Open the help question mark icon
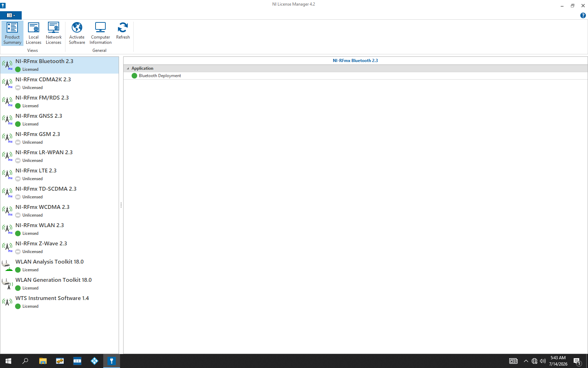 [583, 15]
